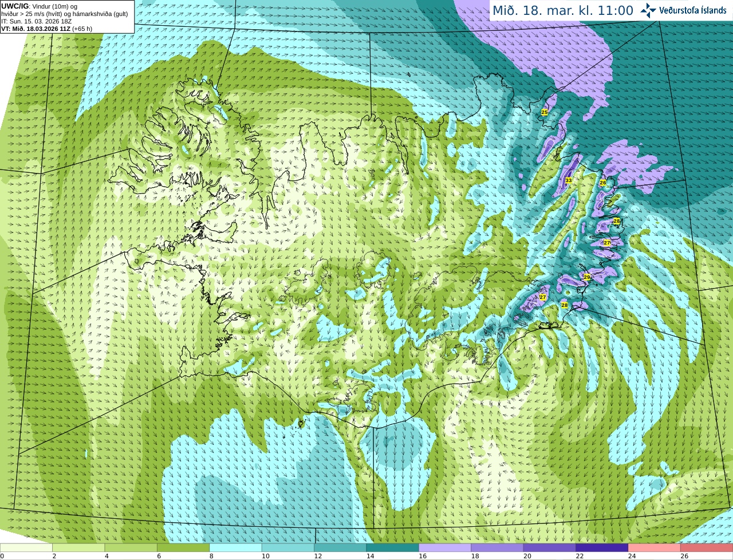This screenshot has width=733, height=560.
Task: Pick the 20–22 m/s violet legend swatch
Action: pyautogui.click(x=550, y=547)
